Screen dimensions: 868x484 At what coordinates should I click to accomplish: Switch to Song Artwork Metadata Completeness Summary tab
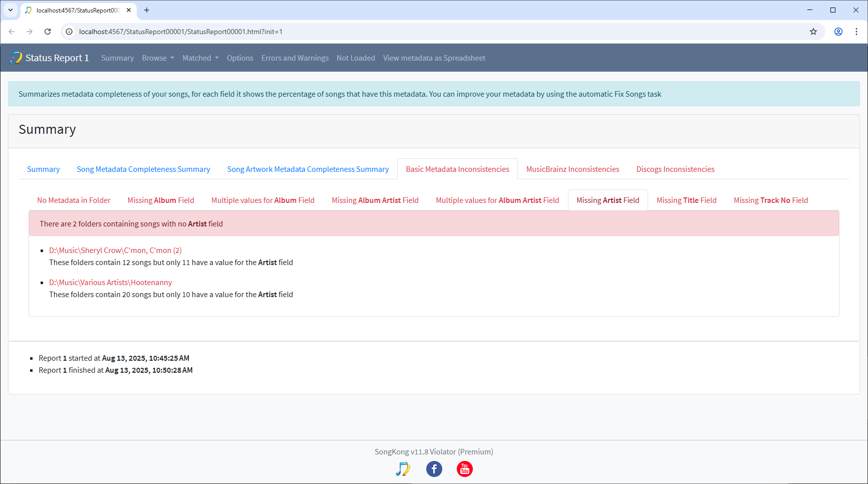coord(308,169)
